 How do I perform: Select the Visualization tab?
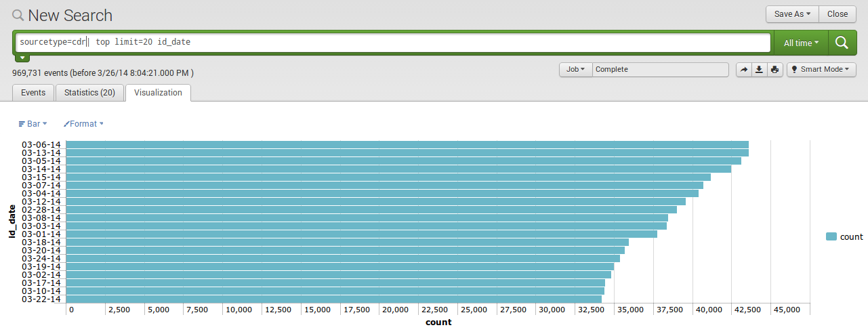pos(158,93)
